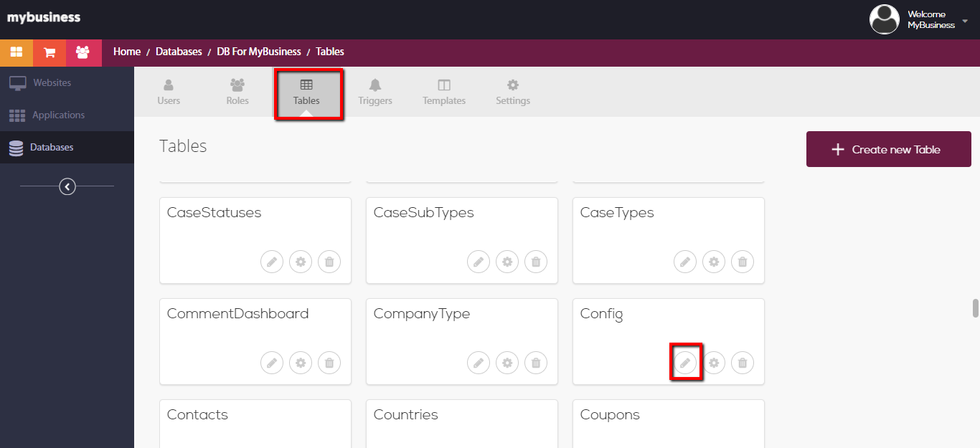Delete the CommentDashboard table via trash icon
Screen dimensions: 980x448
click(x=329, y=363)
